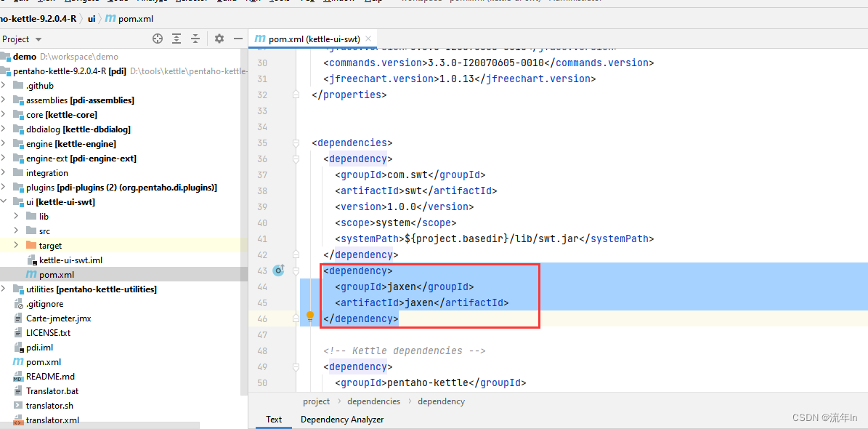Screen dimensions: 868x429
Task: Expand plugins [pdi-plugins] module
Action: point(4,188)
